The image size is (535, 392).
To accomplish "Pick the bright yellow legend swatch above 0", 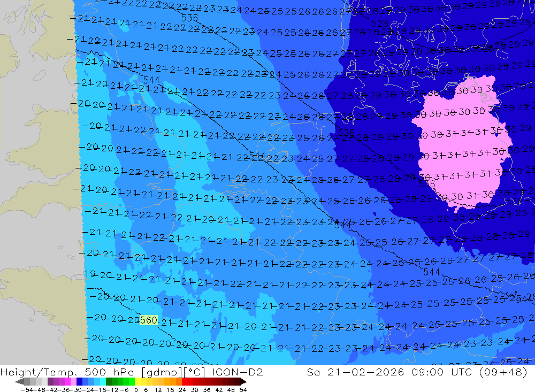I will pyautogui.click(x=138, y=382).
